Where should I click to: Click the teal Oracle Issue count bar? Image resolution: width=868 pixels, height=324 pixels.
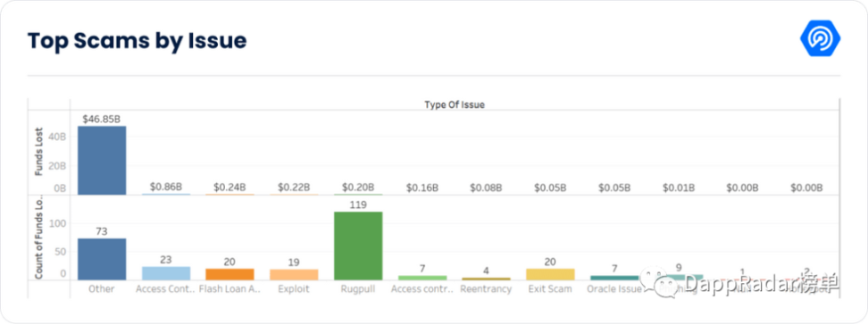614,278
